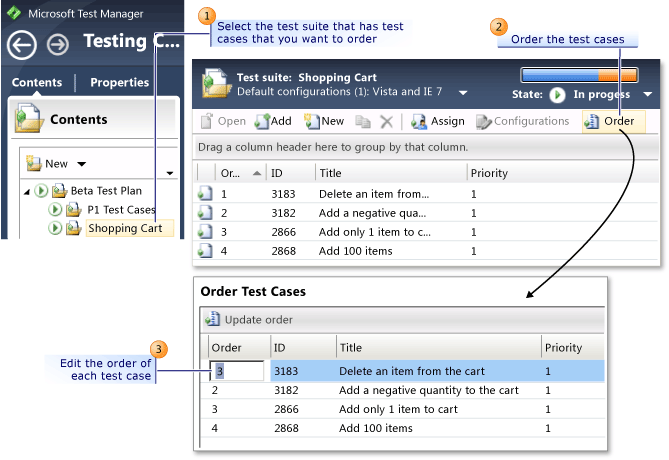
Task: Click Add to add test cases
Action: point(273,121)
